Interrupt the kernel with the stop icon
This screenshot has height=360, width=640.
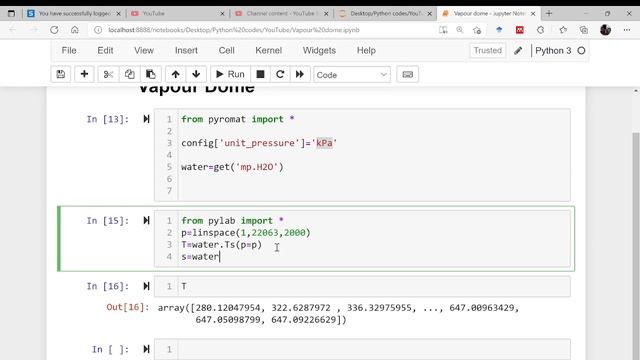pos(260,74)
